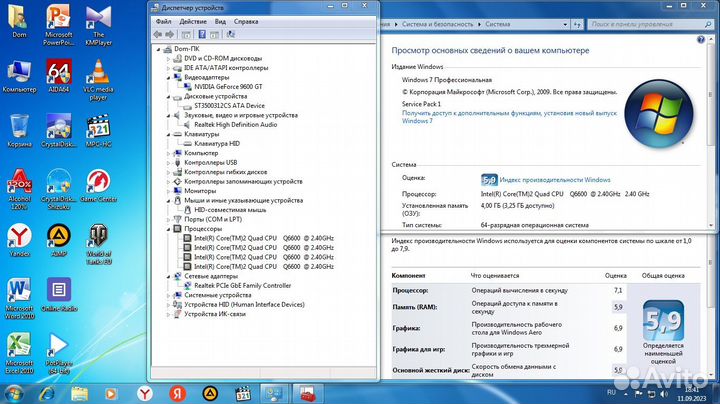Select Мониторы category in the tree
The width and height of the screenshot is (720, 404).
[x=200, y=191]
